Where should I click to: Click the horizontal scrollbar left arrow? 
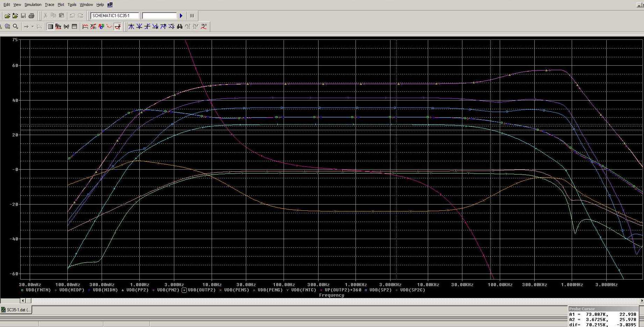tap(23, 300)
